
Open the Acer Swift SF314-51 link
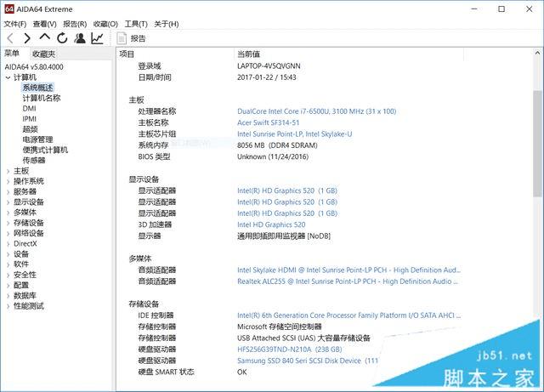[x=269, y=123]
